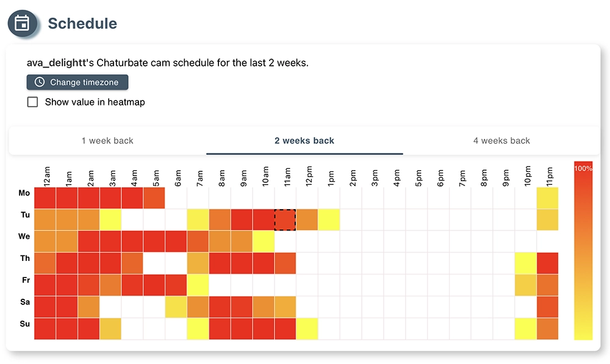Click the Sunday 3am heatmap cell

pyautogui.click(x=110, y=329)
